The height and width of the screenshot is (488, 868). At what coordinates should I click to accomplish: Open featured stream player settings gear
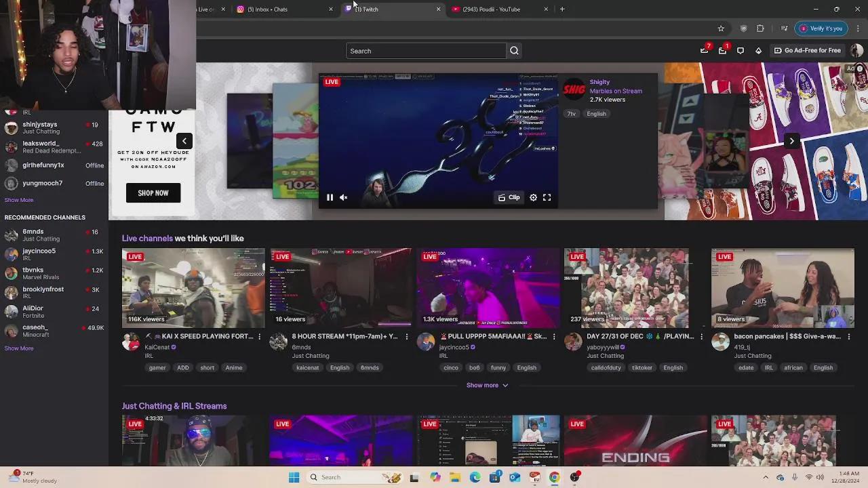[x=534, y=198]
